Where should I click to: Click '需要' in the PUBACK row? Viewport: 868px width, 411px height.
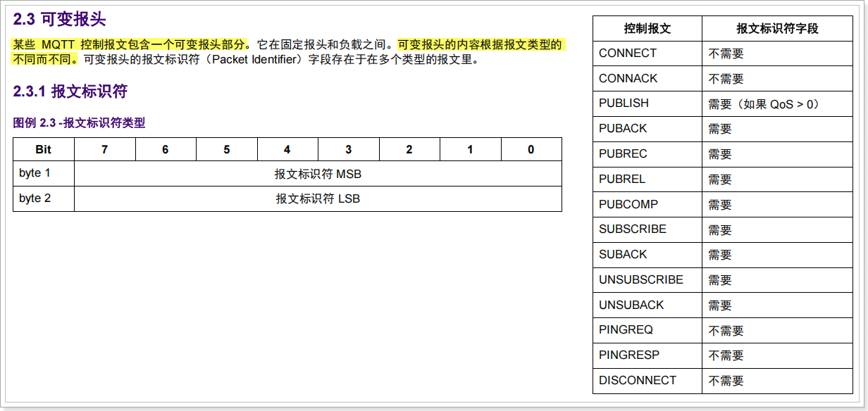(720, 129)
